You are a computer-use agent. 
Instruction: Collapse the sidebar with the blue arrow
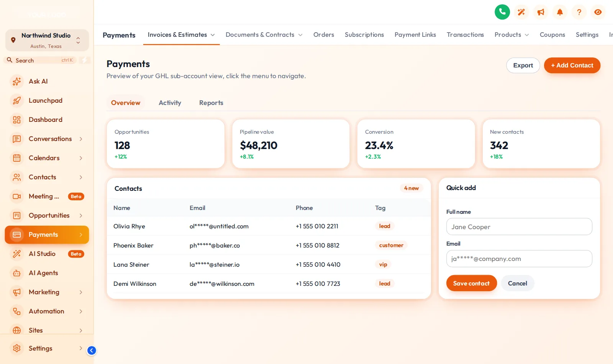pos(92,350)
